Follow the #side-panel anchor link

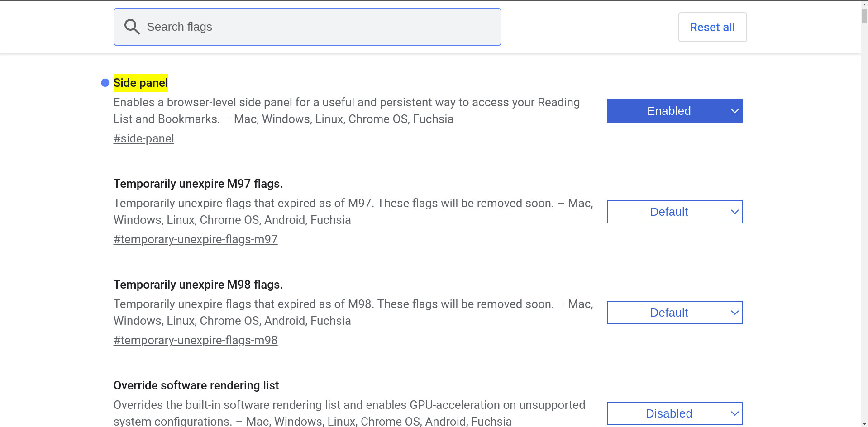coord(143,138)
